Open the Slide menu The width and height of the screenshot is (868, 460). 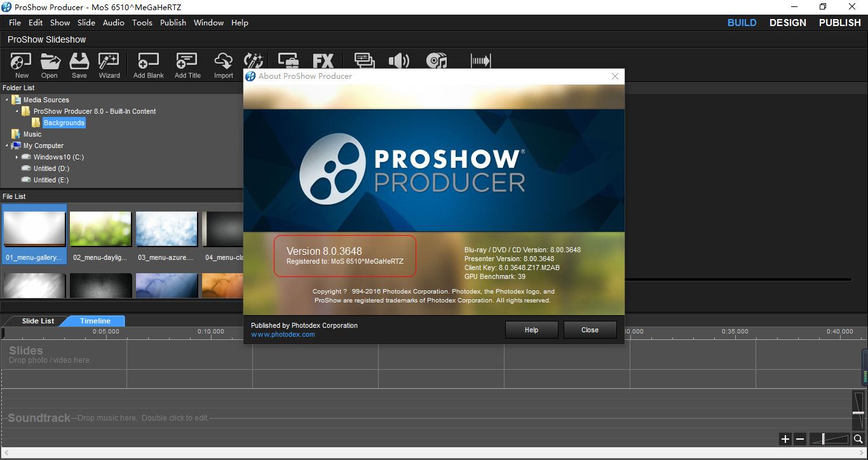[86, 22]
